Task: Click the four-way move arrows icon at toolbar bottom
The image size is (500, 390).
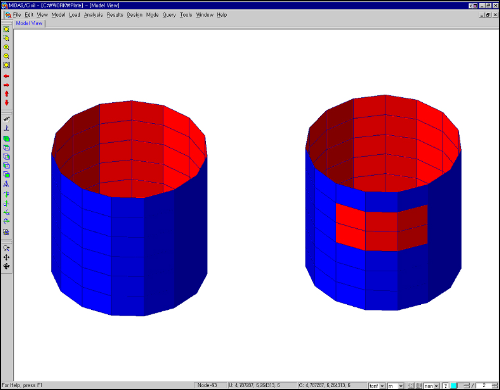Action: pos(6,266)
